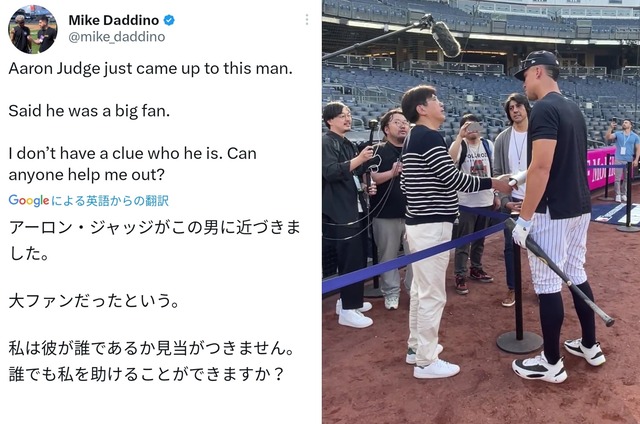Image resolution: width=640 pixels, height=424 pixels.
Task: Click the 私は彼が誰であるか translated paragraph
Action: (151, 361)
